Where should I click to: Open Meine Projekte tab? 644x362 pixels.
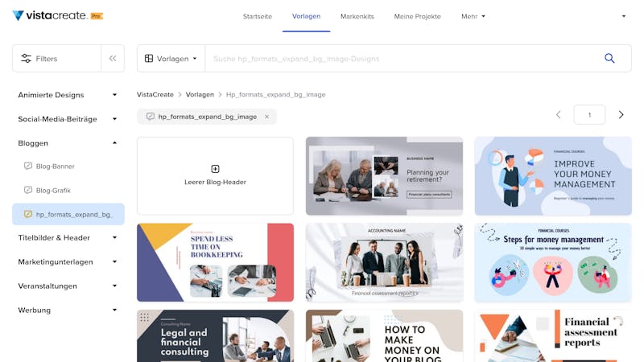pyautogui.click(x=417, y=16)
